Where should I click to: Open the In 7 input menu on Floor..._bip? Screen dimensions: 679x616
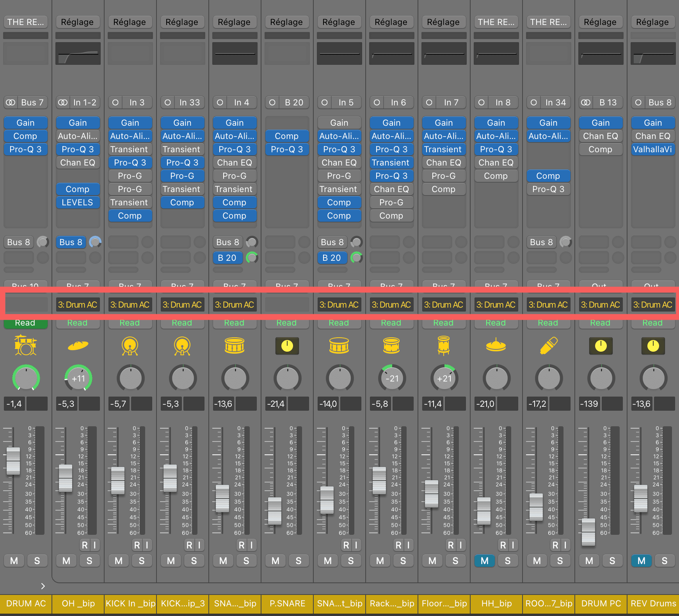pyautogui.click(x=451, y=102)
